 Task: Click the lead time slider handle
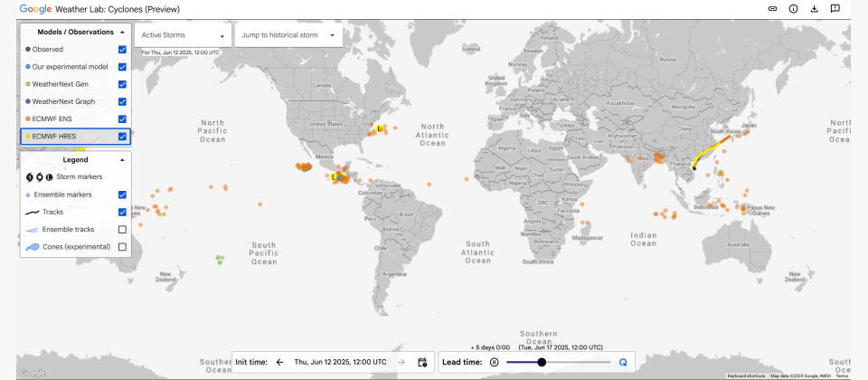tap(542, 362)
